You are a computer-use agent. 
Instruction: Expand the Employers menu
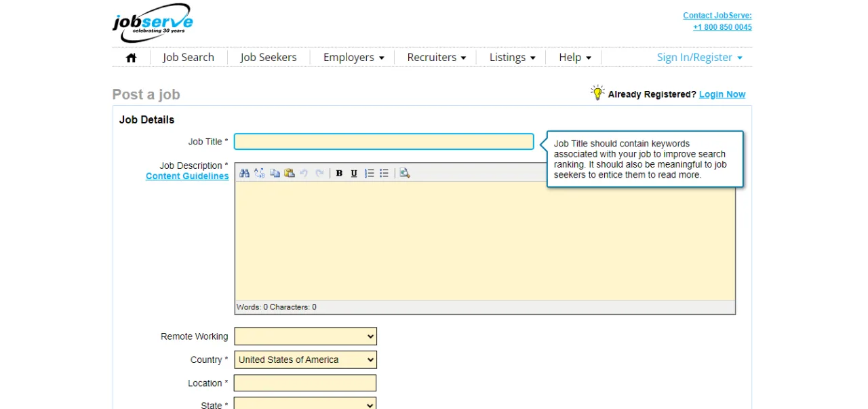(353, 58)
